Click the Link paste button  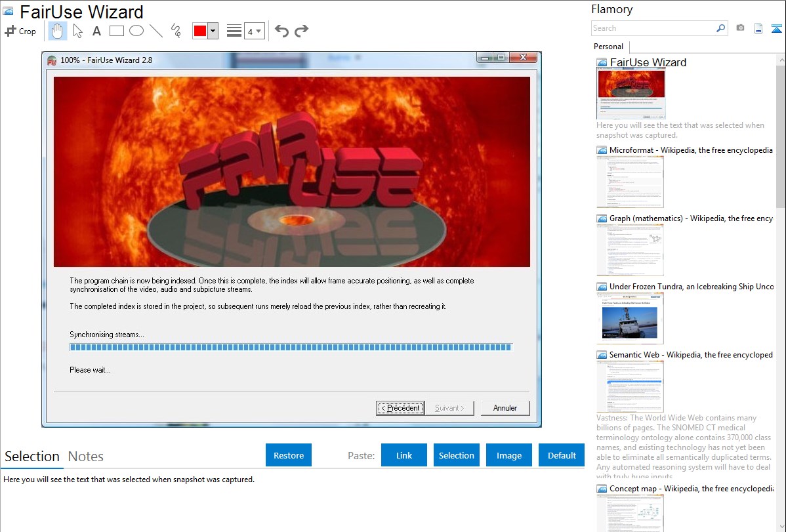(x=404, y=455)
